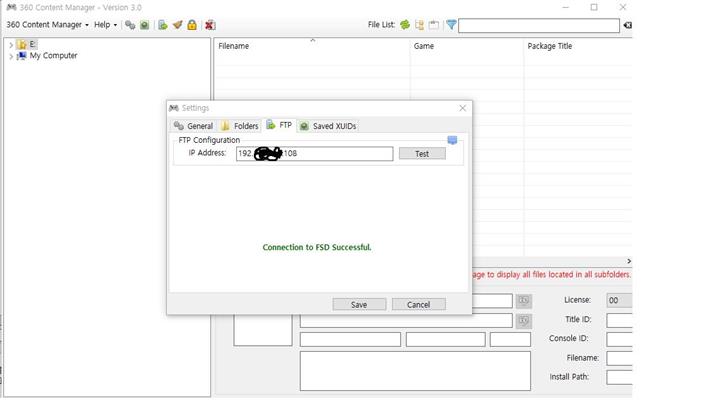Screen dimensions: 727x409
Task: Refresh the File List with green arrows icon
Action: tap(405, 25)
